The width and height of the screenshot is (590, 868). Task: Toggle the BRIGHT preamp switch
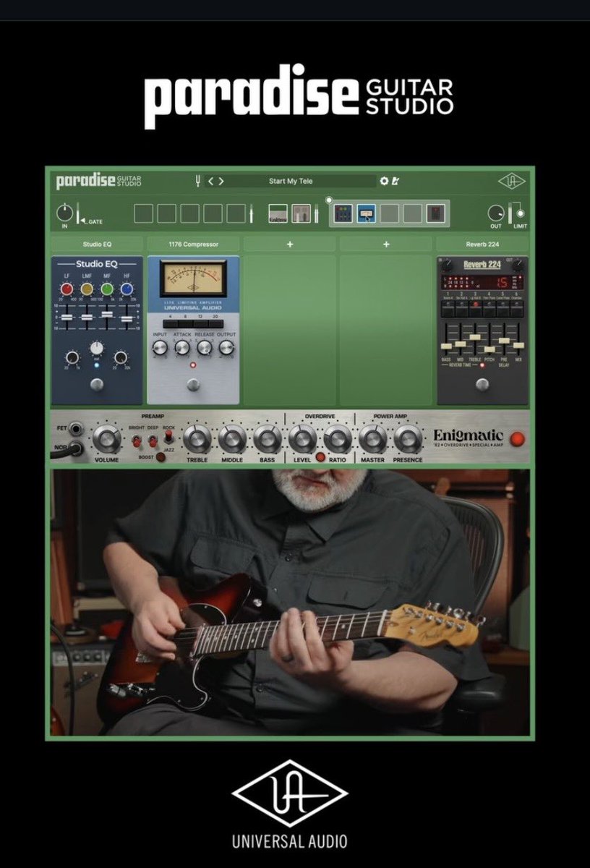click(135, 440)
